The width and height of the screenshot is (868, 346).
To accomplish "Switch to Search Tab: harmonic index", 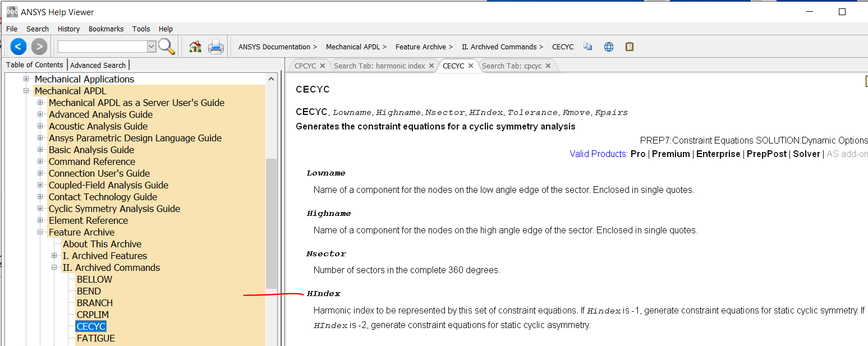I will point(379,66).
